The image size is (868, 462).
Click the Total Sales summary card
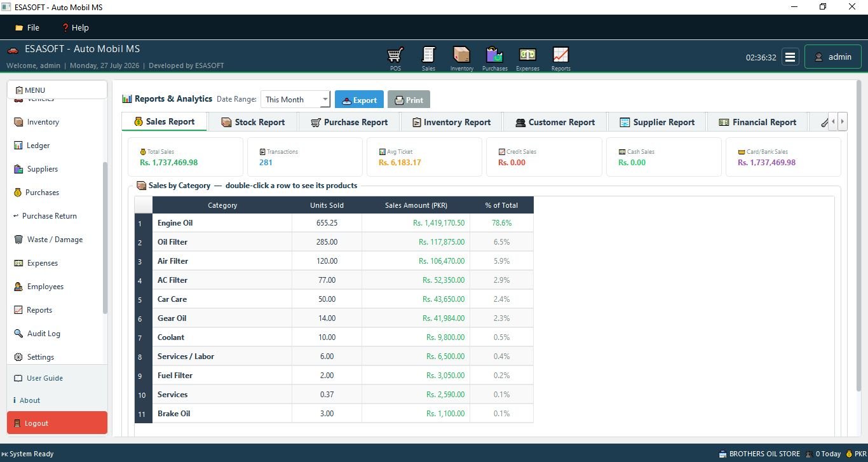(186, 157)
